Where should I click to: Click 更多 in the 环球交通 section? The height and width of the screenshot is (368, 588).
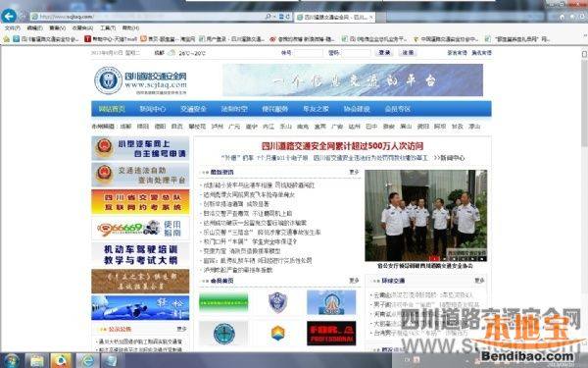pos(479,281)
